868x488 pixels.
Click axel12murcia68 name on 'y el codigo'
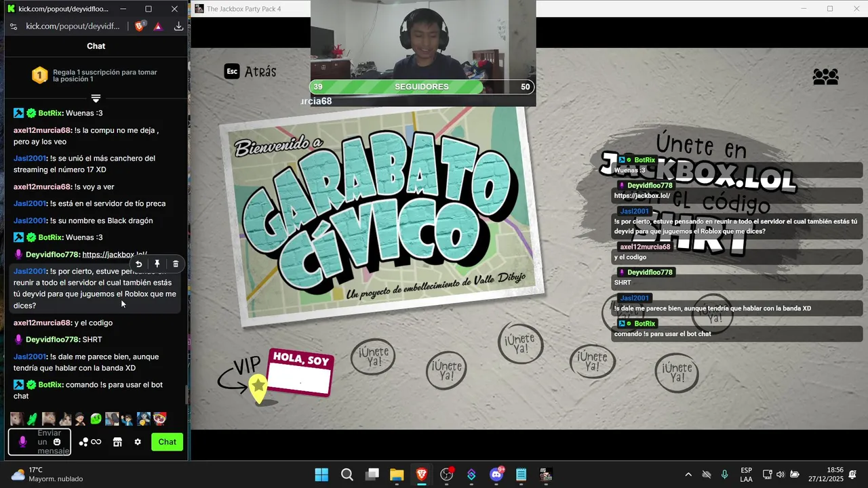pyautogui.click(x=42, y=323)
